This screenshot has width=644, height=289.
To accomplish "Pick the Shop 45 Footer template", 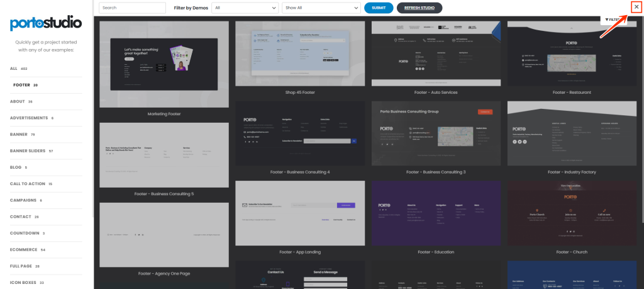I will click(299, 54).
